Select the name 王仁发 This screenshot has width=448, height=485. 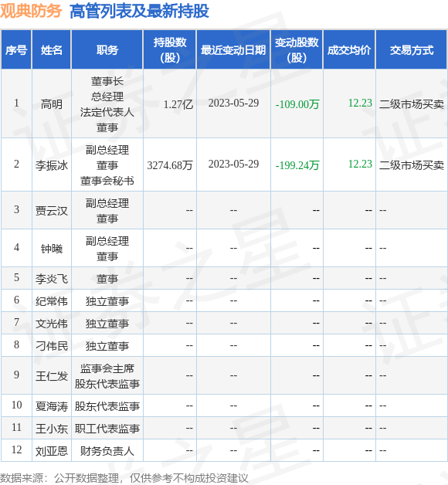tap(51, 376)
